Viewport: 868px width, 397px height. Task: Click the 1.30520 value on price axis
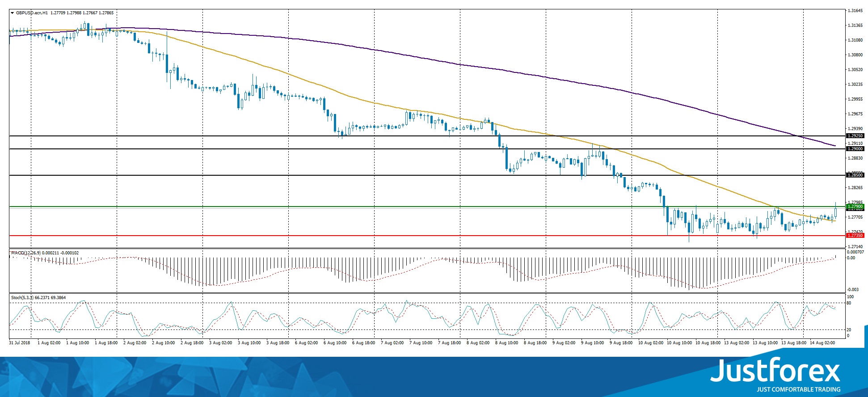(855, 70)
